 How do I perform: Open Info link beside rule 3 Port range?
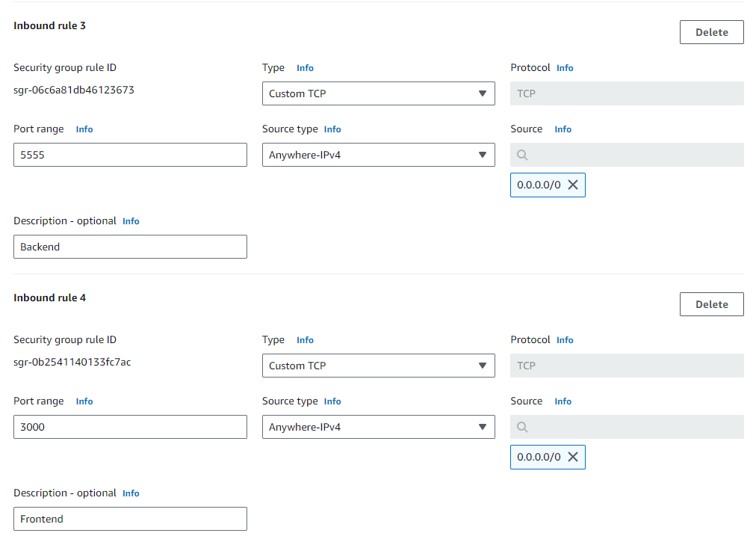pyautogui.click(x=84, y=129)
